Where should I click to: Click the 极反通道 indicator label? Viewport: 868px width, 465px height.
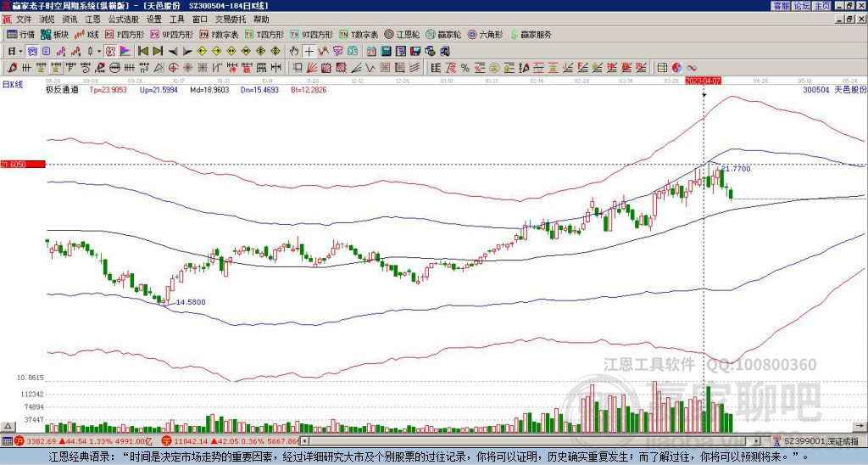(61, 89)
